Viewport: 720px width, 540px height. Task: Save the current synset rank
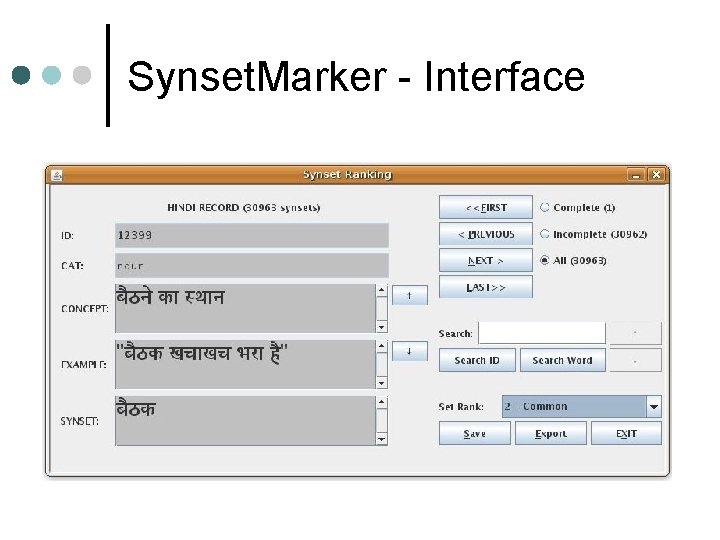pyautogui.click(x=475, y=433)
